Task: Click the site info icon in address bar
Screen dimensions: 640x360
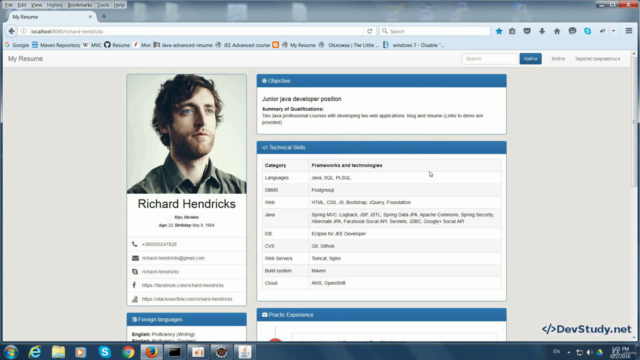Action: click(24, 31)
